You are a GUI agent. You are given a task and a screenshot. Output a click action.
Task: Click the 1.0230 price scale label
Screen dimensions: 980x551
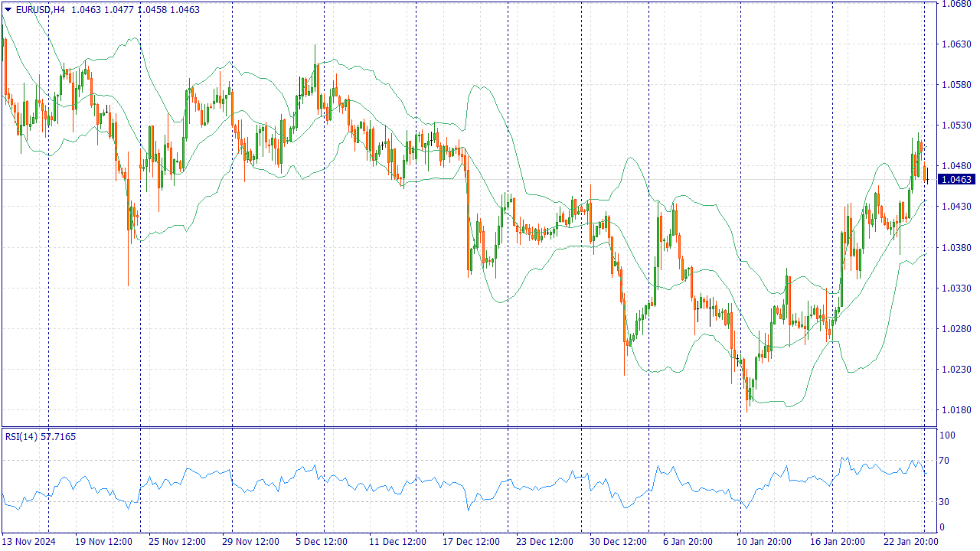[x=956, y=370]
